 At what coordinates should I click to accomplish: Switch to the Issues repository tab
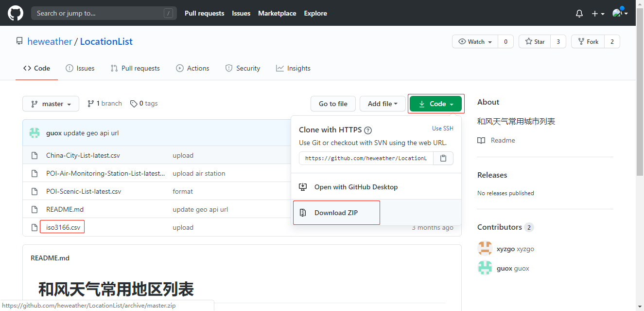(x=80, y=68)
